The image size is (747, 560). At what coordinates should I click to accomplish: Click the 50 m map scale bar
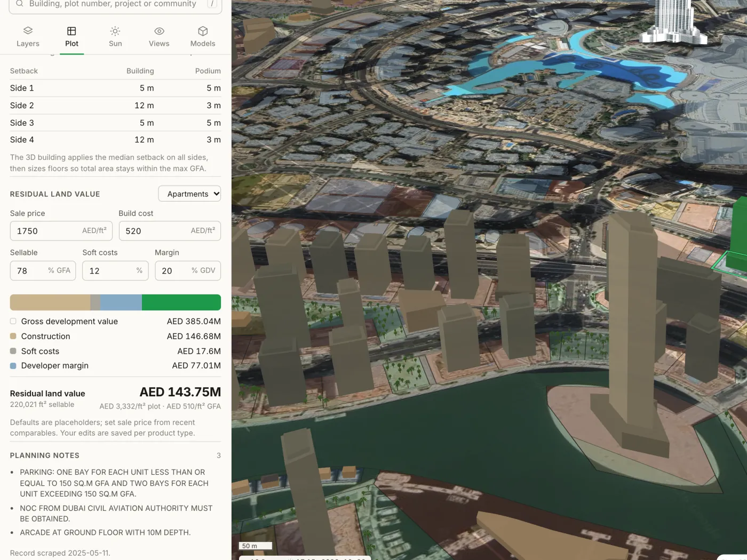point(256,546)
